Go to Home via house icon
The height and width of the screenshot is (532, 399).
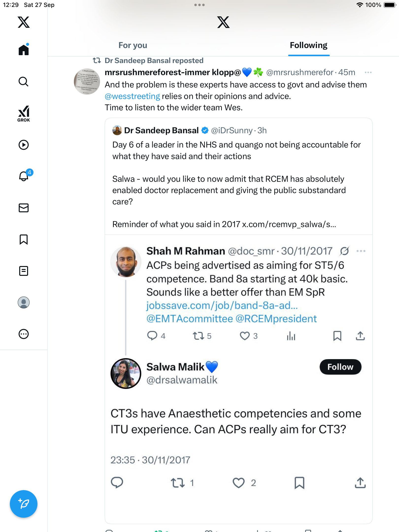24,50
